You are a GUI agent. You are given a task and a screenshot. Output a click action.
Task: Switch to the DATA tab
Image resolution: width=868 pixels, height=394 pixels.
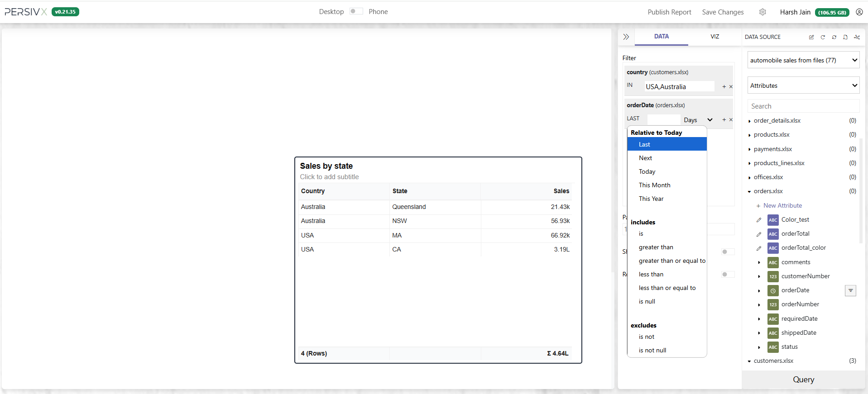[x=661, y=37]
